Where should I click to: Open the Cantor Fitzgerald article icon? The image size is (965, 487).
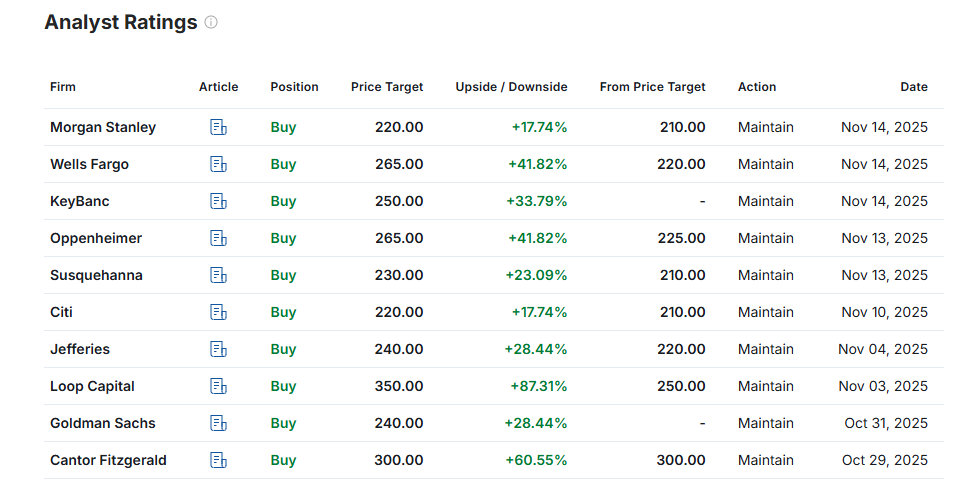click(218, 460)
